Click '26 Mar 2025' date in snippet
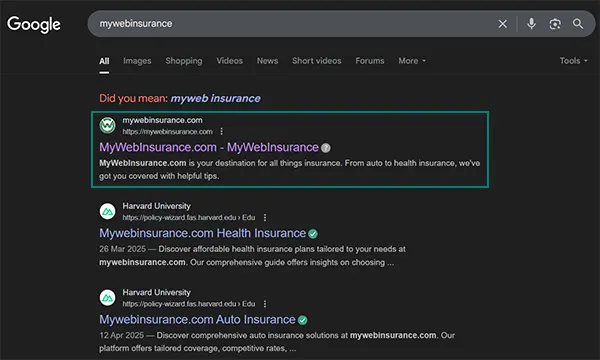600x360 pixels. [x=122, y=249]
